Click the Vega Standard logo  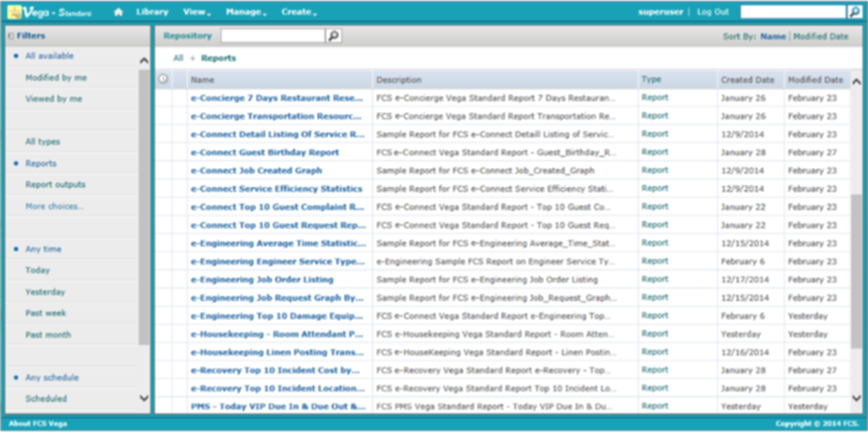coord(49,13)
